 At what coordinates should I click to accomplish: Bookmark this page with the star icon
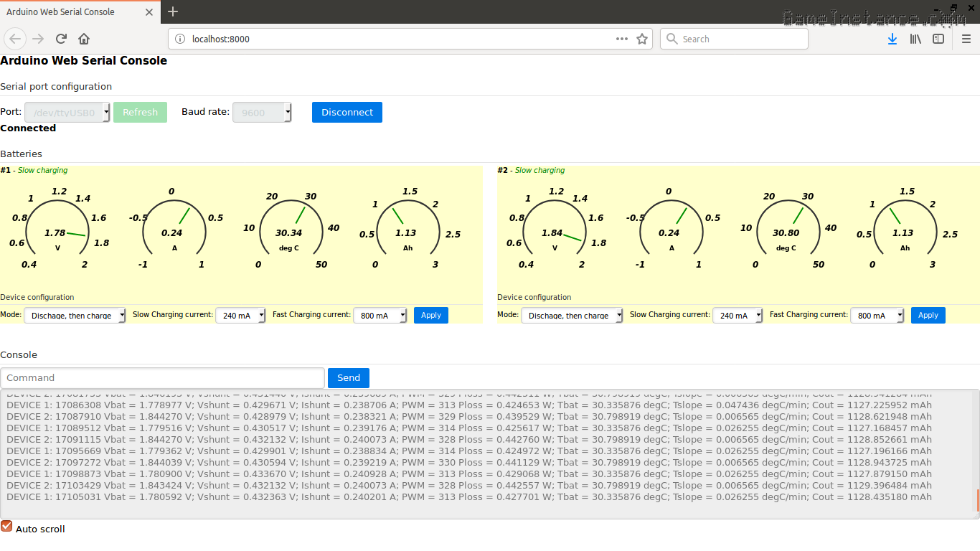pos(642,39)
